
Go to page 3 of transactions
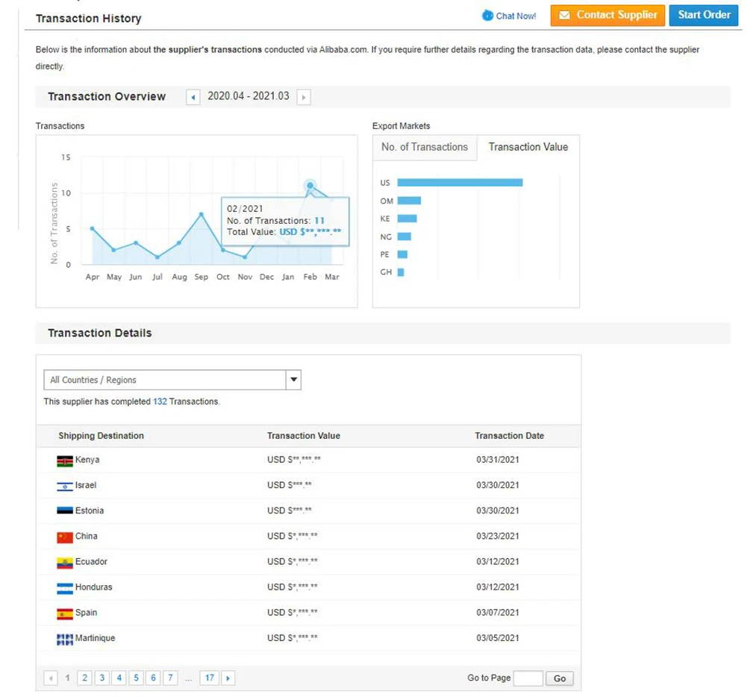101,678
